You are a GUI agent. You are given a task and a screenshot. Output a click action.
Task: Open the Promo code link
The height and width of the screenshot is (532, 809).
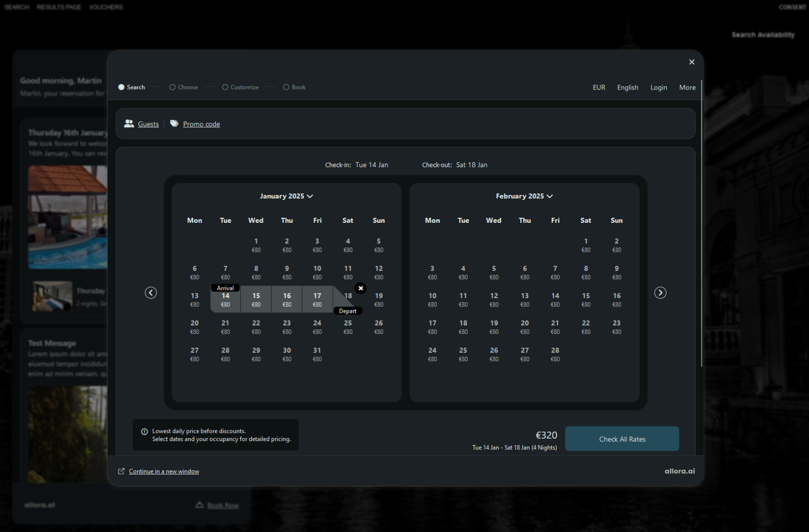click(x=201, y=124)
